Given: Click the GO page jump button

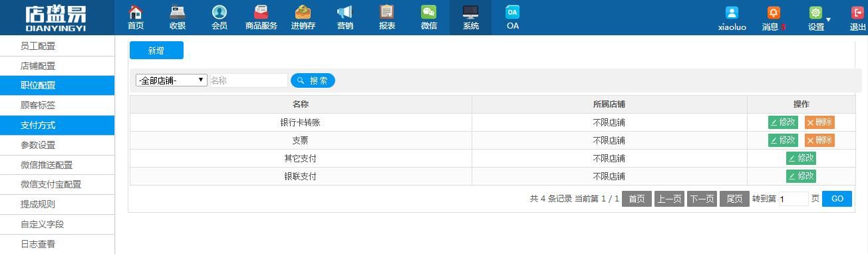Looking at the screenshot, I should point(837,199).
